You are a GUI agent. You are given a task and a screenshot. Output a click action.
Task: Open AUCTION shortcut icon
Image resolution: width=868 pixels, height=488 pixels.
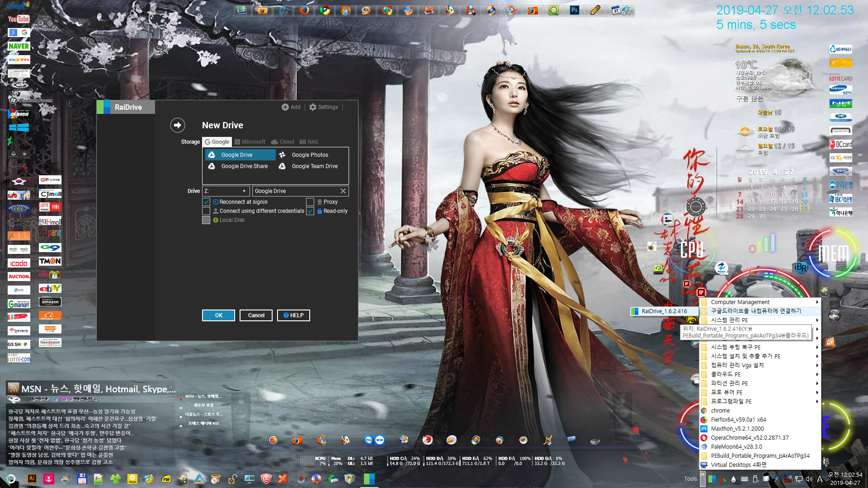point(19,277)
